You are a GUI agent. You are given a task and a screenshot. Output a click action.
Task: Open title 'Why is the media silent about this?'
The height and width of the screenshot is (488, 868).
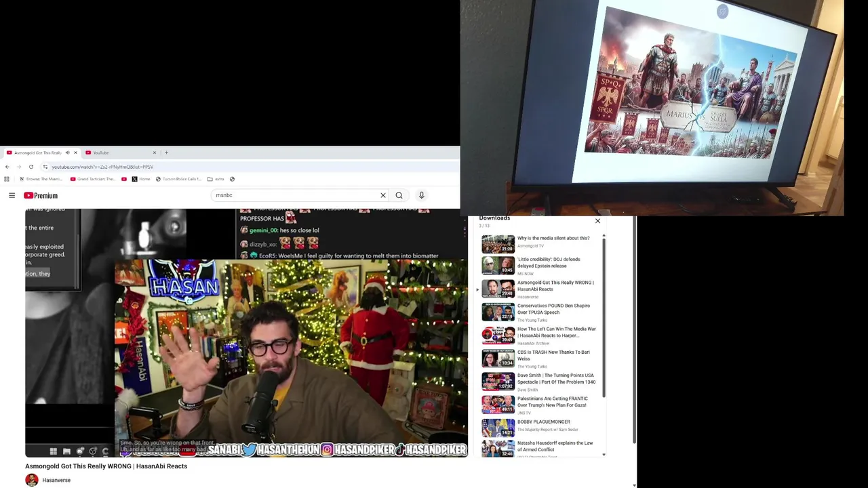point(553,239)
